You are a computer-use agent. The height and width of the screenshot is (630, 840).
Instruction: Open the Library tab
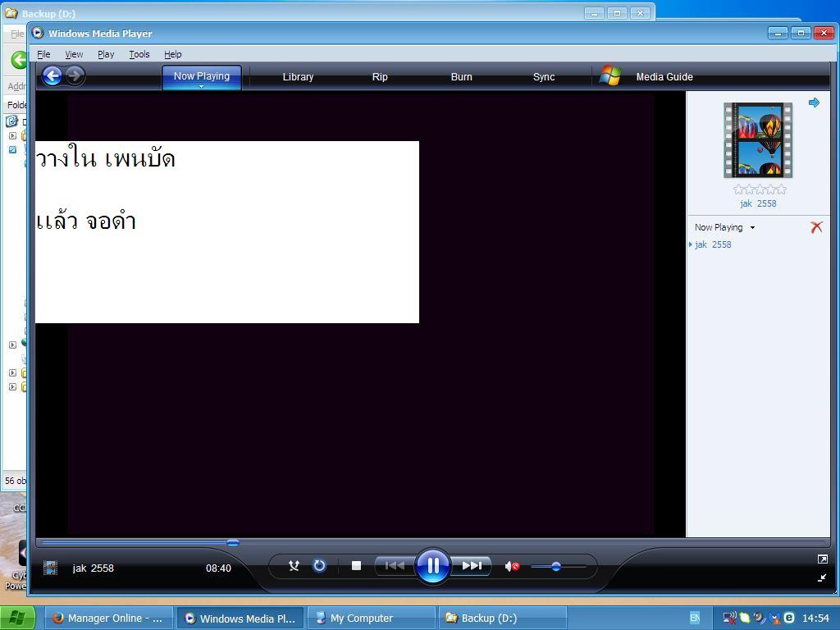(298, 76)
